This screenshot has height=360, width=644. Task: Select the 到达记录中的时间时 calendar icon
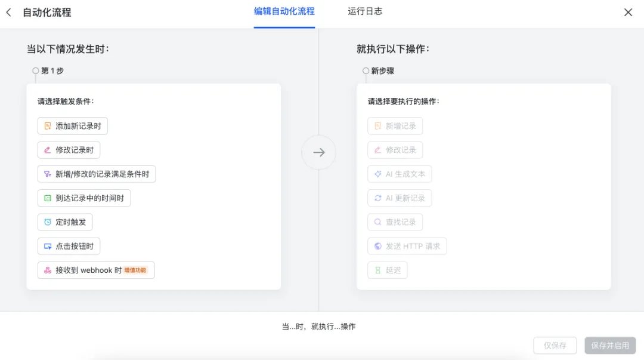(48, 198)
